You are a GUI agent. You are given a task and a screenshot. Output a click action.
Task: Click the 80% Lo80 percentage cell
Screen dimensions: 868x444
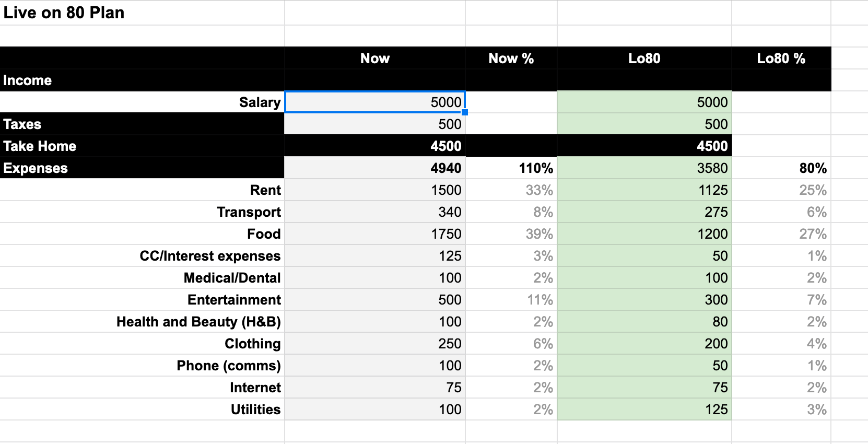[x=781, y=168]
